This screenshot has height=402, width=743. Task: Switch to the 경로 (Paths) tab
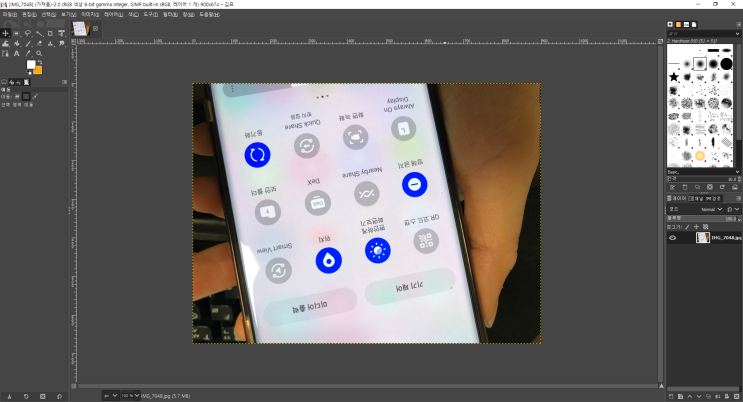coord(714,198)
